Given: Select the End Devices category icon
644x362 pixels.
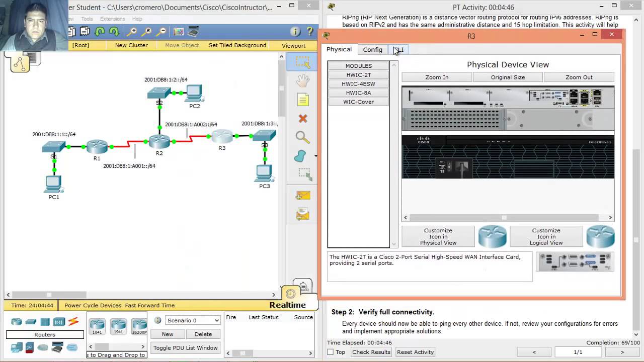Looking at the screenshot, I should [x=17, y=347].
